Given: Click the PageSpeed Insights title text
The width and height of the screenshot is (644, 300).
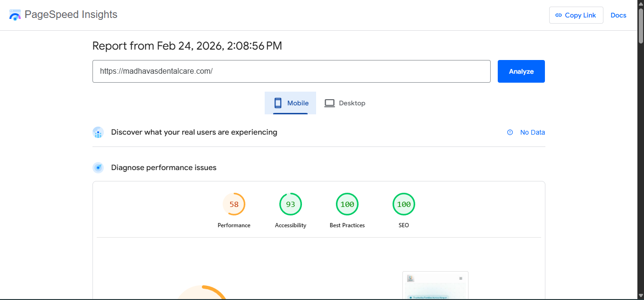Looking at the screenshot, I should [71, 15].
